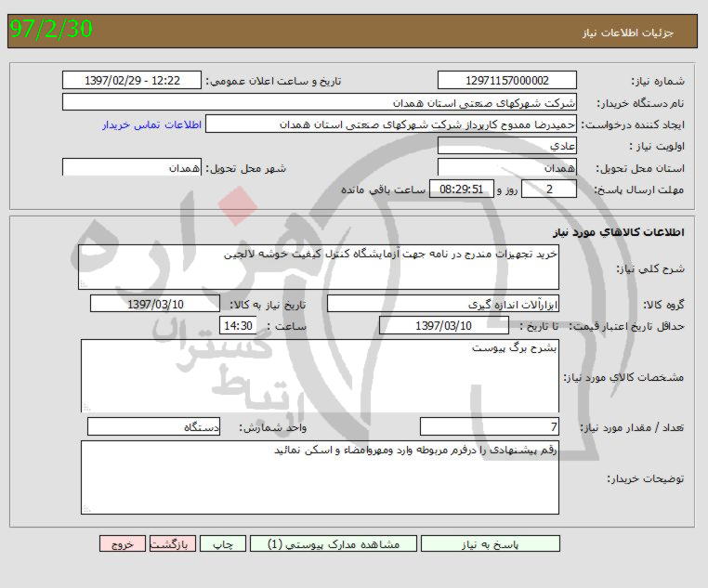Select the شماره نیاز number field
Viewport: 708px width, 588px height.
[x=506, y=81]
